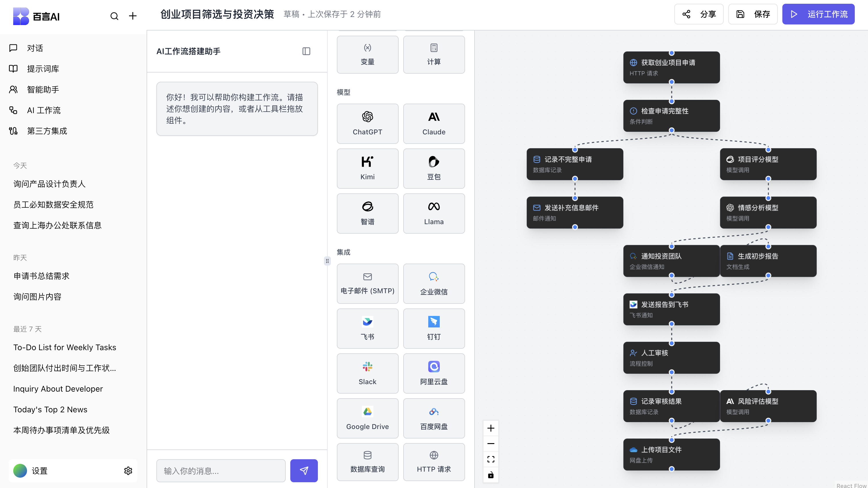Toggle the canvas lock control
Image resolution: width=868 pixels, height=488 pixels.
(491, 474)
